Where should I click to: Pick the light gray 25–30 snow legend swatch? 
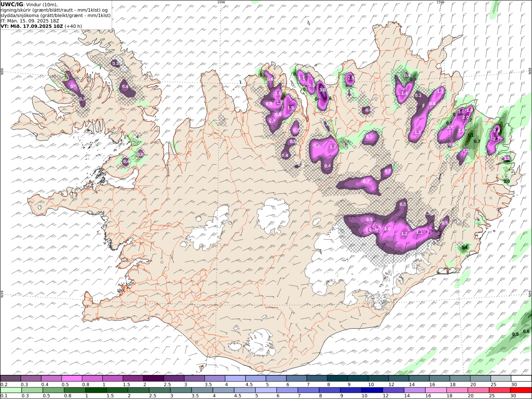[500, 378]
